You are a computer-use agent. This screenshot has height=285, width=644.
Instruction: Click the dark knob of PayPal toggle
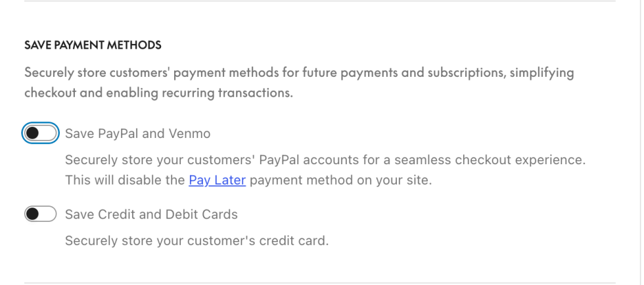coord(33,134)
